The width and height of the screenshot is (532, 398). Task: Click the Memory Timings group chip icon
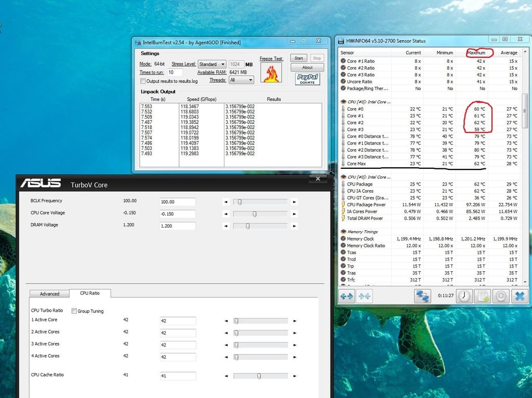click(x=343, y=232)
